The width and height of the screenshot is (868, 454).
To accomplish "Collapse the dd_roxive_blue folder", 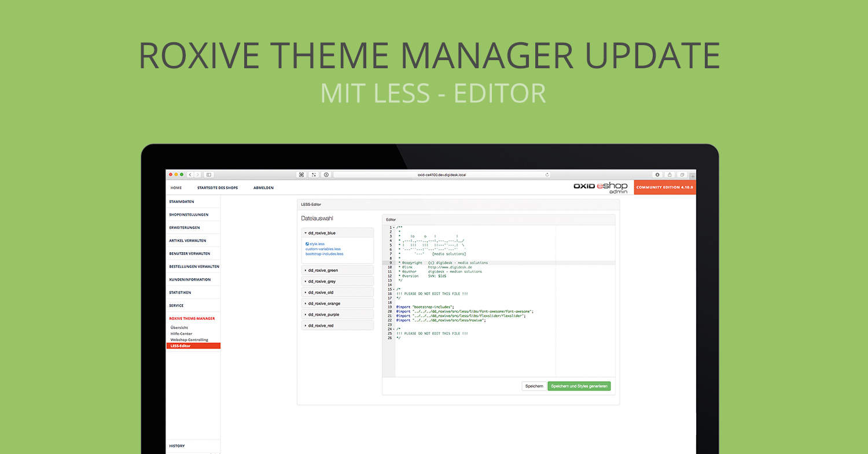I will click(x=337, y=232).
